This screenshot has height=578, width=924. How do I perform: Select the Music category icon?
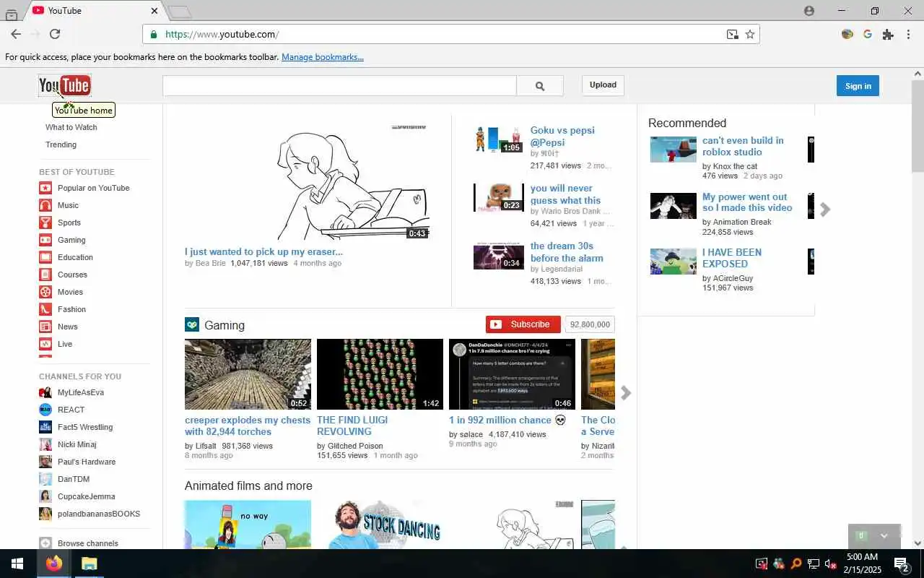pos(45,205)
